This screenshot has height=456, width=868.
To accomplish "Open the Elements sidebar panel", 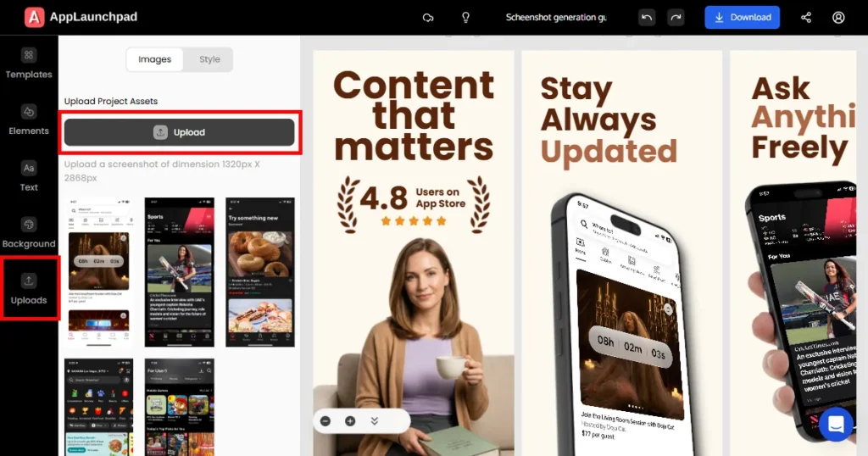I will pyautogui.click(x=29, y=120).
